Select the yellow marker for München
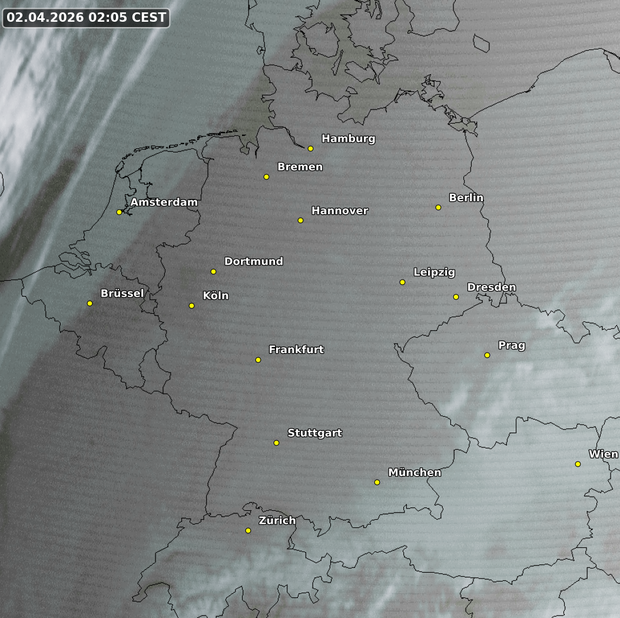Screen dimensions: 620x618 (377, 482)
